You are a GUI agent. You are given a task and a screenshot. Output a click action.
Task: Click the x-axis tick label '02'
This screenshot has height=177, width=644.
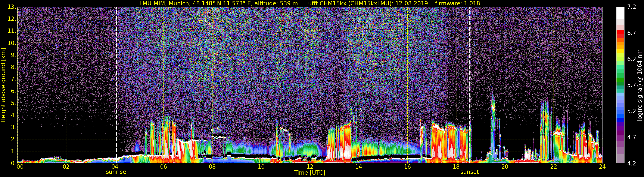pyautogui.click(x=66, y=167)
